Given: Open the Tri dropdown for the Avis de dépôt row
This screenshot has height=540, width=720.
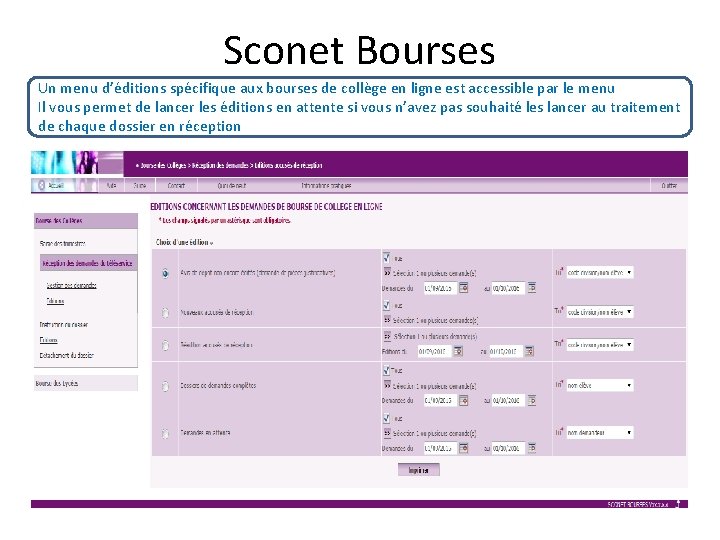Looking at the screenshot, I should (x=600, y=272).
